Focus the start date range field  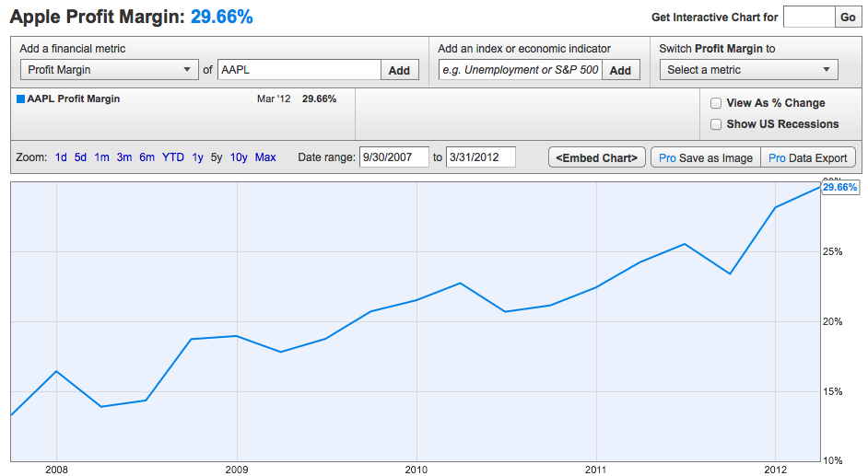[x=394, y=157]
